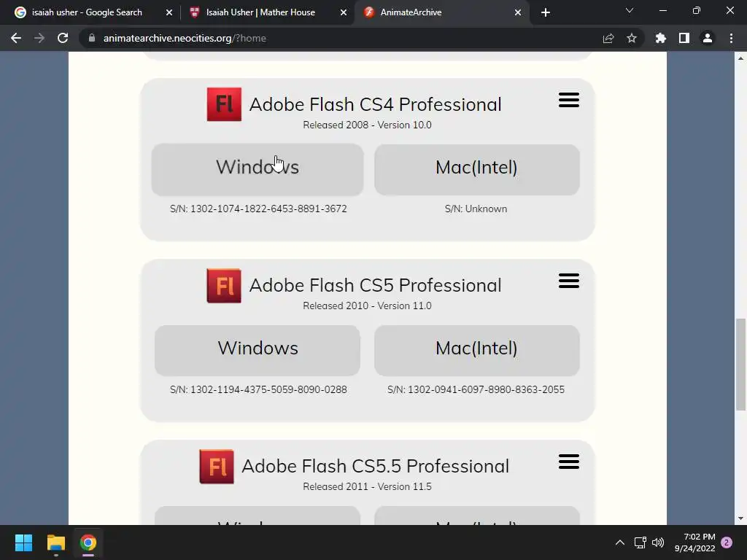Open the notification center badge

click(727, 542)
